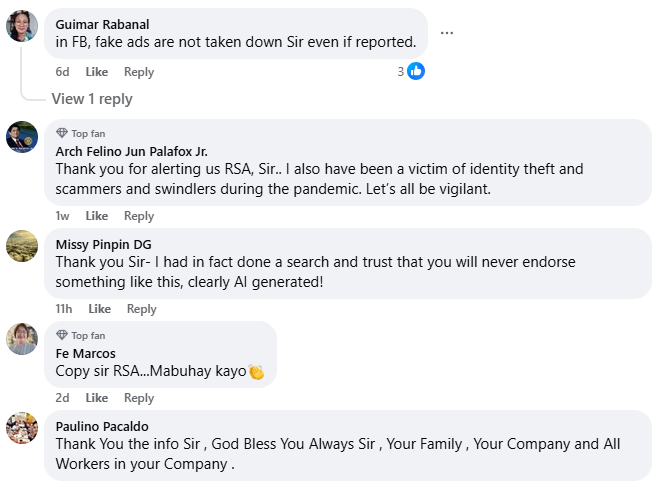
Task: Like Missy Pinpin DG's comment
Action: pyautogui.click(x=100, y=309)
